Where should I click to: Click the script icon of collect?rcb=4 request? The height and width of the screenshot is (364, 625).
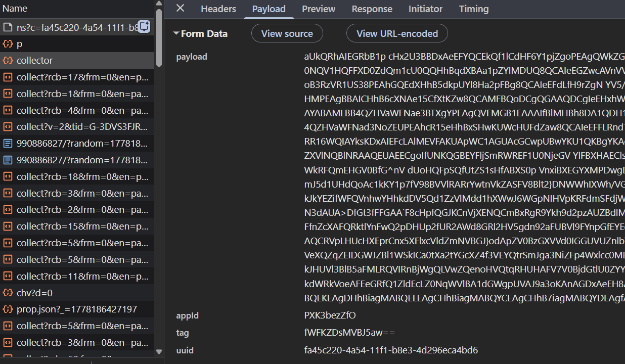coord(8,110)
